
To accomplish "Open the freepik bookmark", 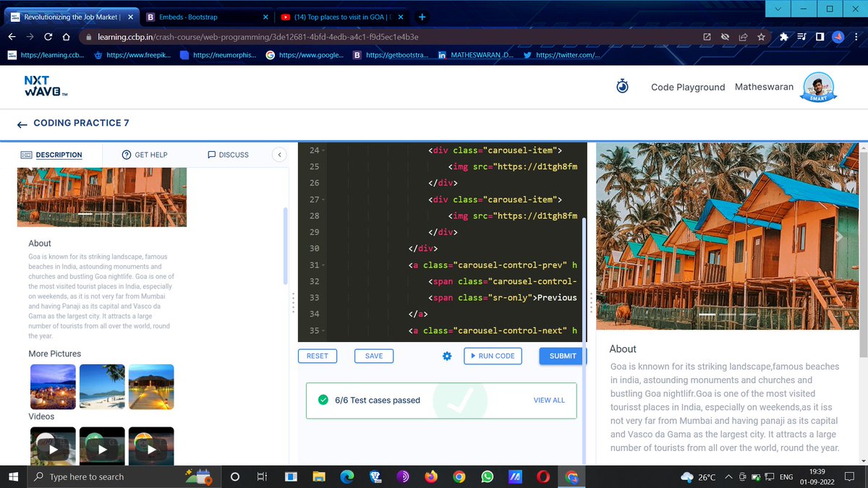I will coord(132,55).
